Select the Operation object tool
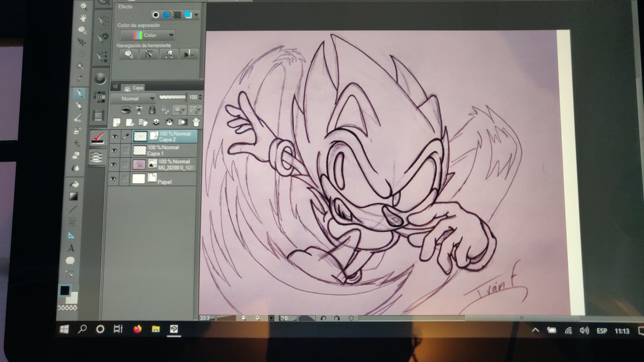Screen dimensions: 644x362 pos(83,30)
